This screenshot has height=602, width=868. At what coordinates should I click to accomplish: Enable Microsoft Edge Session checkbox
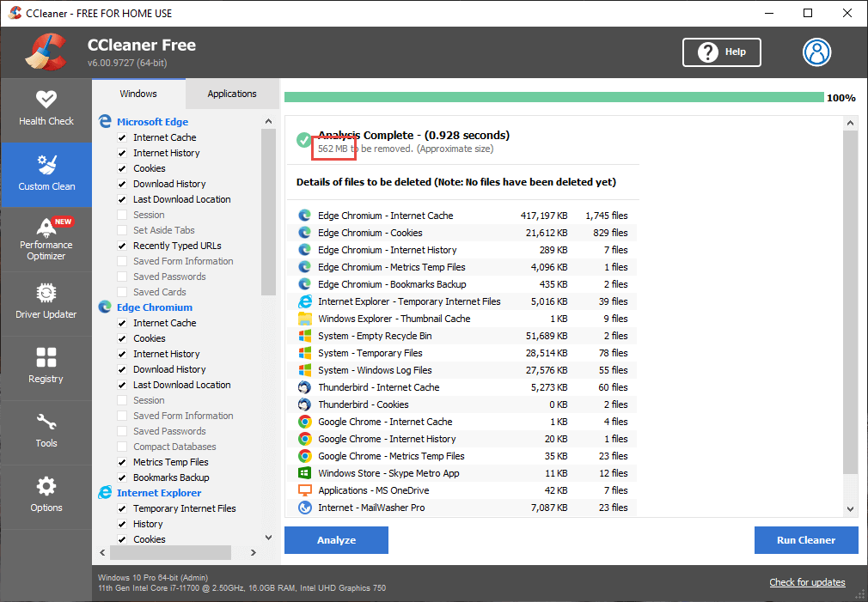[122, 215]
